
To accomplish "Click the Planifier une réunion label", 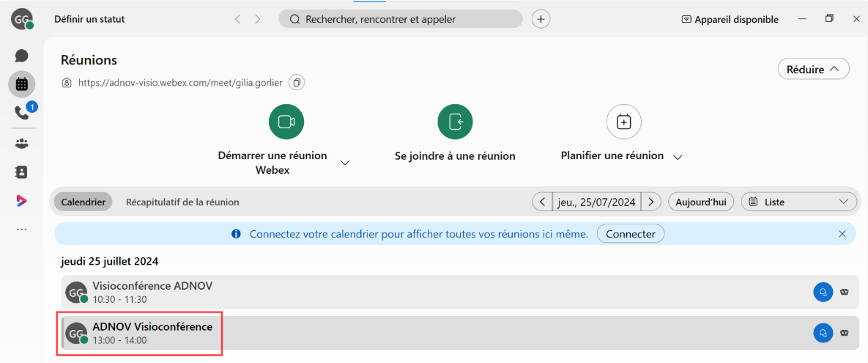I will point(612,155).
